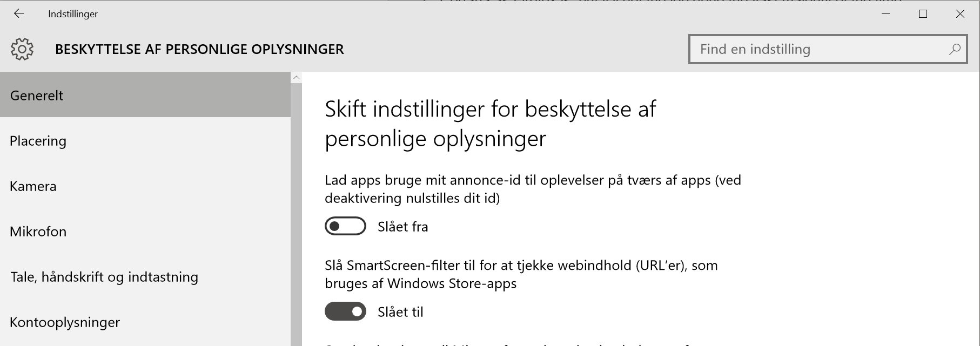This screenshot has height=346, width=980.
Task: Click the back arrow in the title bar
Action: click(x=19, y=13)
